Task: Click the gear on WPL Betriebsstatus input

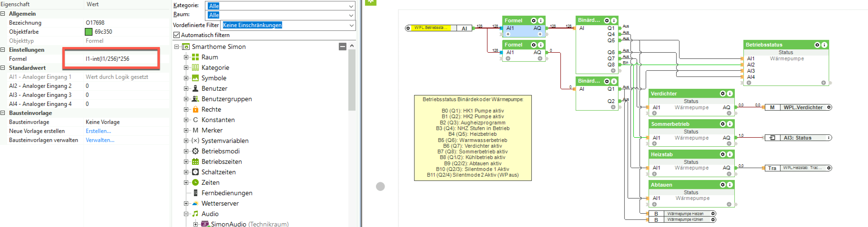Action: coord(408,28)
